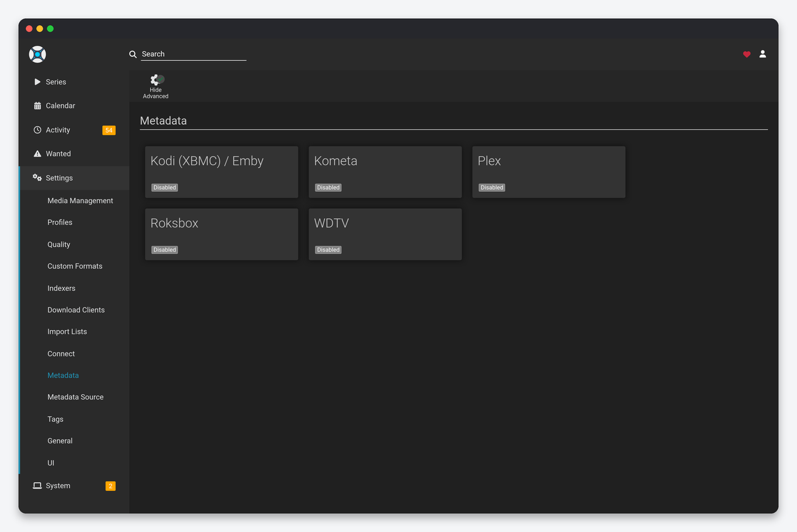Image resolution: width=797 pixels, height=532 pixels.
Task: Click the Wanted warning triangle icon
Action: point(38,154)
